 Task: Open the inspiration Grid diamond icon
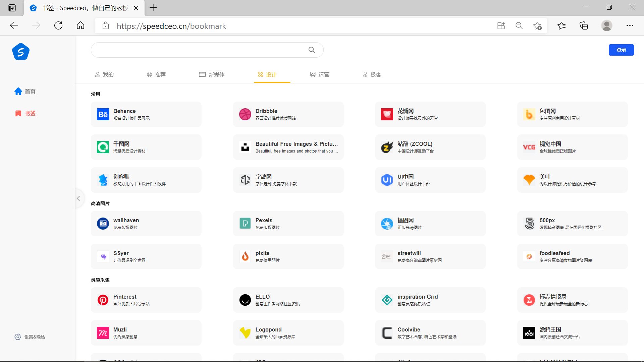387,300
